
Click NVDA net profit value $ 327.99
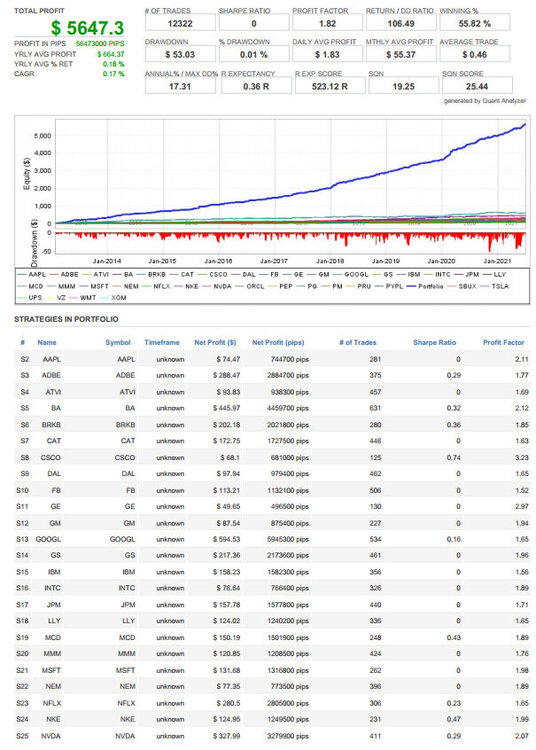[x=227, y=736]
